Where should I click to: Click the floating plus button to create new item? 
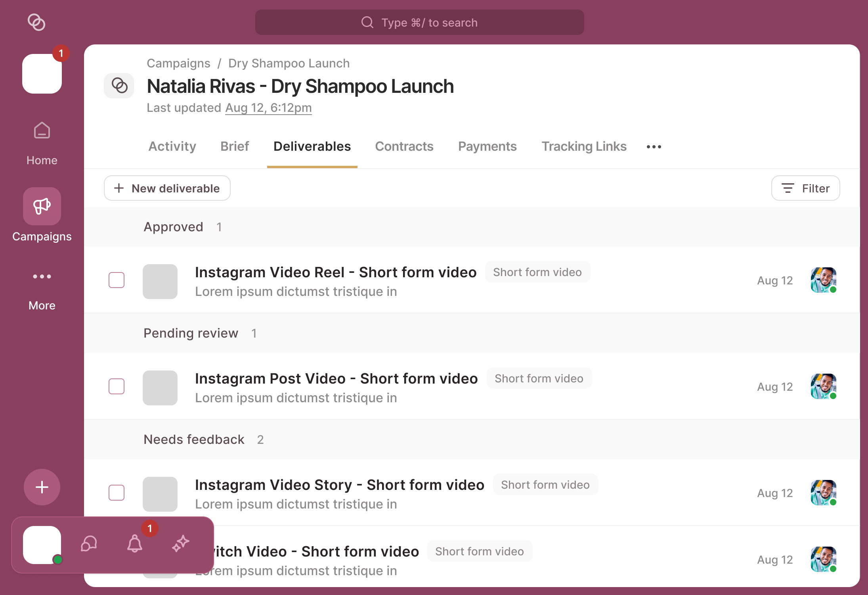tap(42, 487)
